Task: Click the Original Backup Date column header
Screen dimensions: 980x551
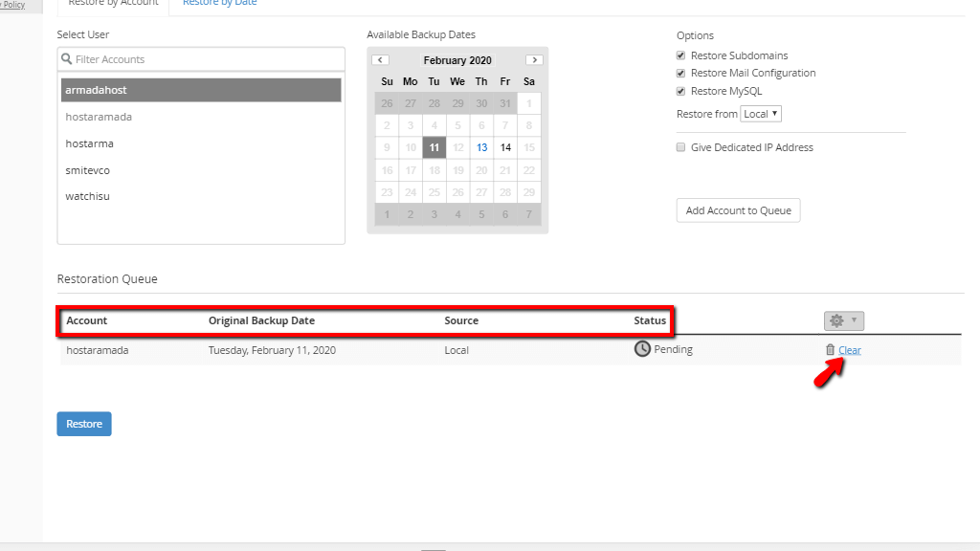Action: (261, 320)
